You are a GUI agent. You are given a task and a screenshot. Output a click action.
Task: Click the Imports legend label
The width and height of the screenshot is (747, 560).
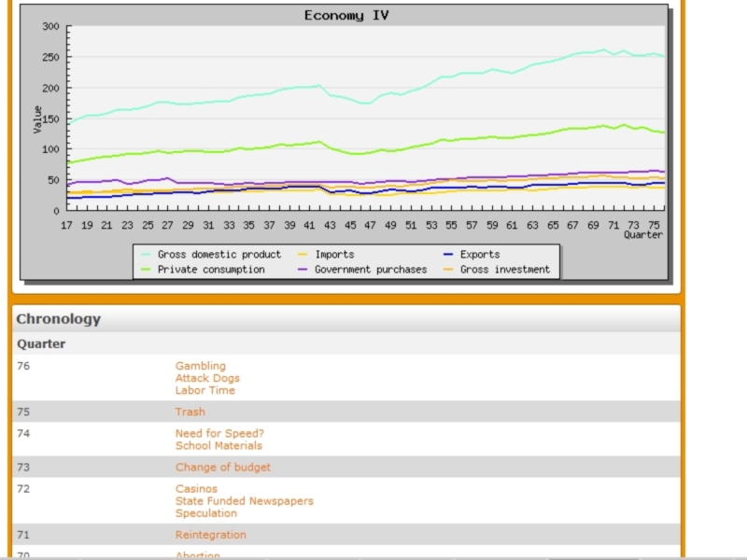click(x=334, y=254)
